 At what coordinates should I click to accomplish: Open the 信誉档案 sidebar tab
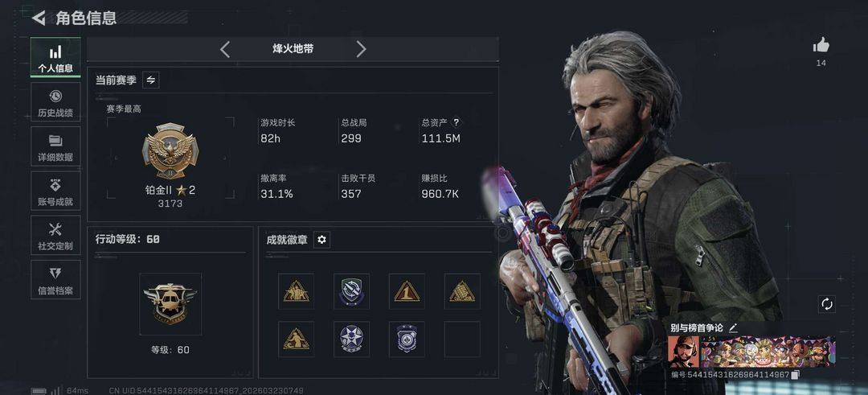55,279
